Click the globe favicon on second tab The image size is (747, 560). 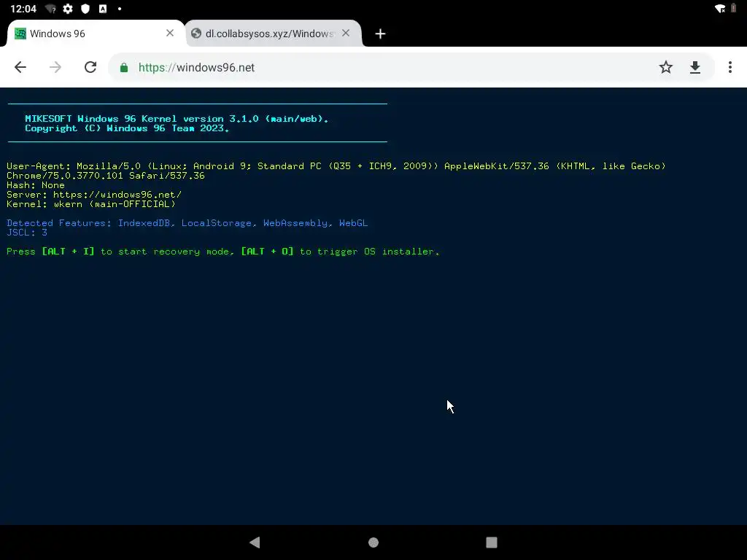[x=196, y=34]
